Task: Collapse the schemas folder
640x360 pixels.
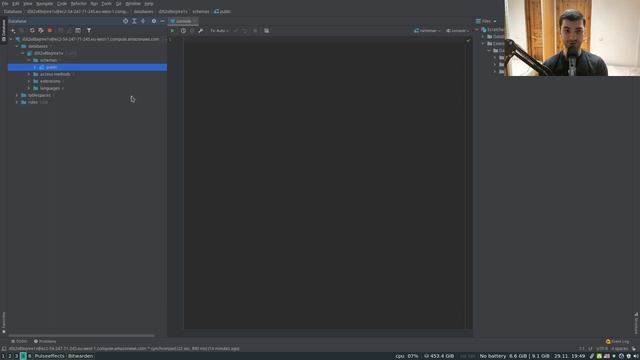Action: point(29,60)
